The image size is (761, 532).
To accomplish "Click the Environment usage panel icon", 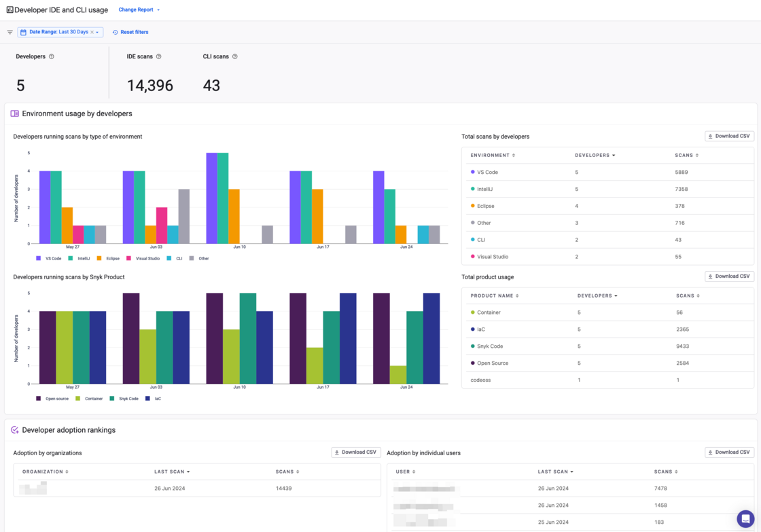I will pyautogui.click(x=15, y=113).
